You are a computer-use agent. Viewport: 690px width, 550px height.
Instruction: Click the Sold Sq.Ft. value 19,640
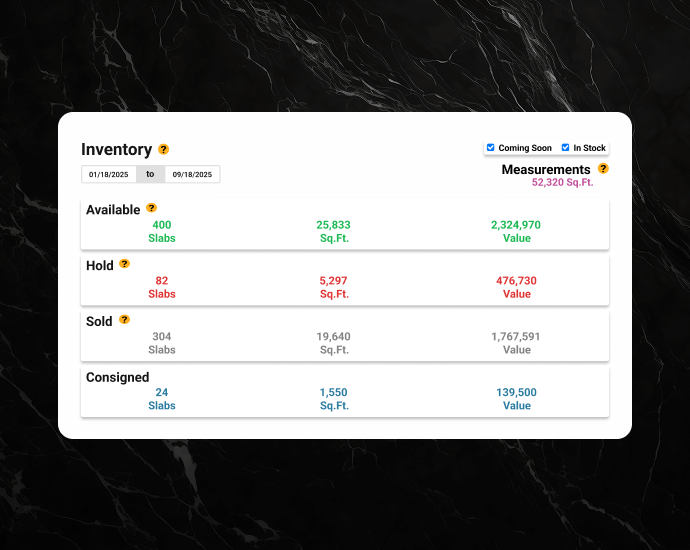tap(333, 337)
